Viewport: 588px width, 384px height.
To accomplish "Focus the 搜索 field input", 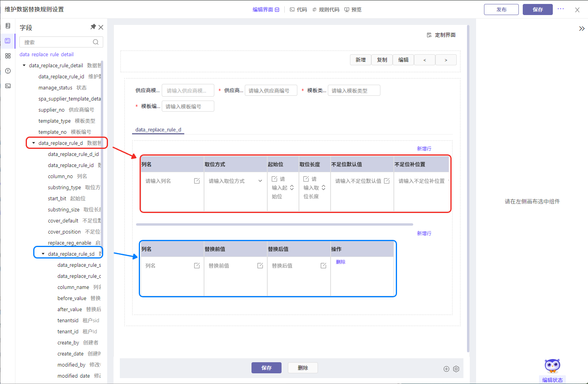I will pyautogui.click(x=61, y=42).
